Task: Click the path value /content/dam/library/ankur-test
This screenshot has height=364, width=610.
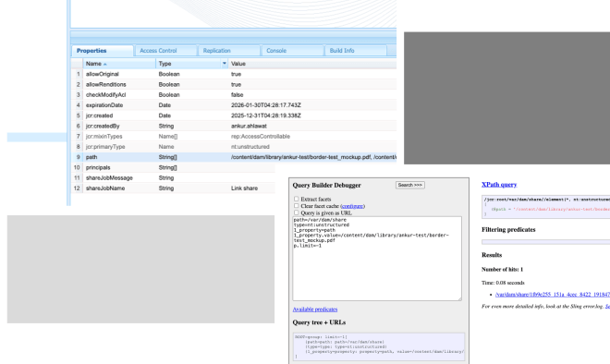Action: click(313, 157)
